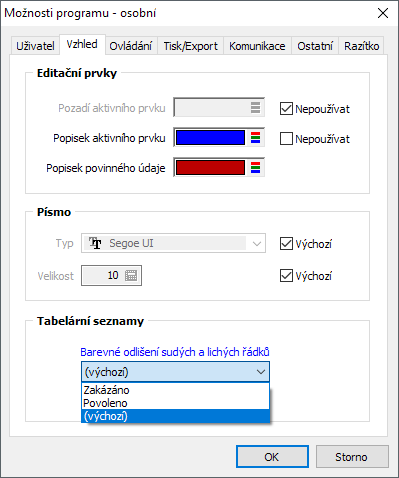Uncheck Výchozí for font Velikost

(286, 276)
